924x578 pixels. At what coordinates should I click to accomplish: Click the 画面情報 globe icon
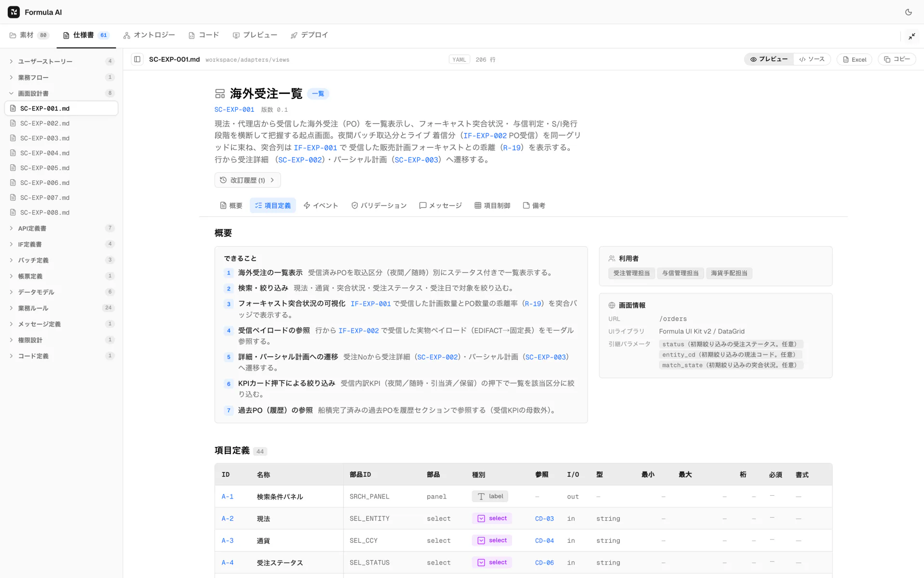coord(612,305)
